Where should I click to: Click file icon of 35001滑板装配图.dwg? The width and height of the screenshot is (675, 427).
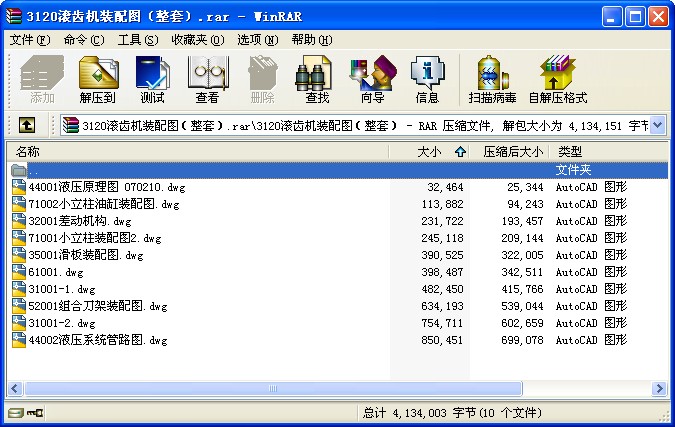19,255
